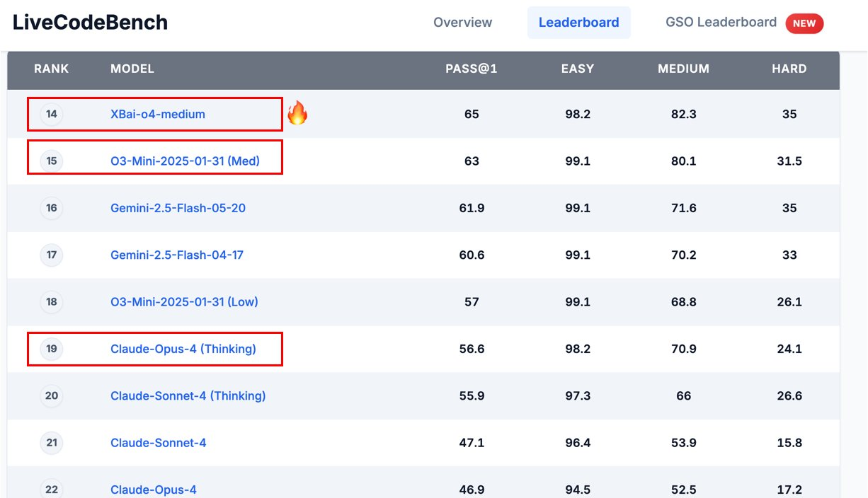Image resolution: width=868 pixels, height=498 pixels.
Task: Sort by the HARD column header
Action: tap(789, 69)
